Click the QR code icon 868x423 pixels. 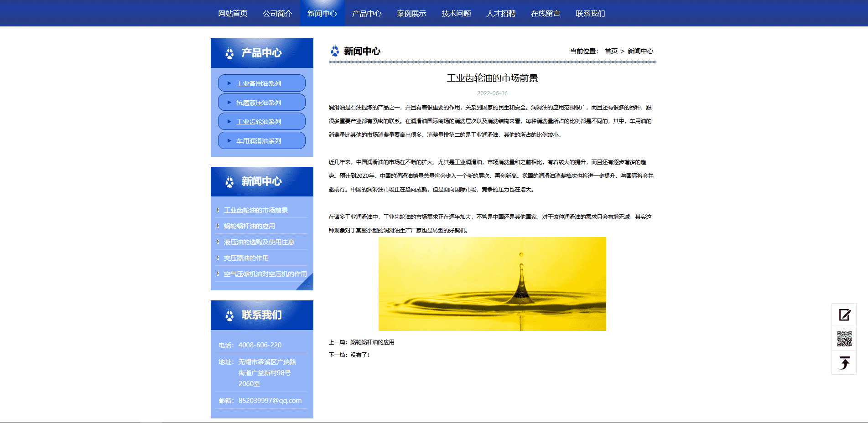tap(844, 339)
